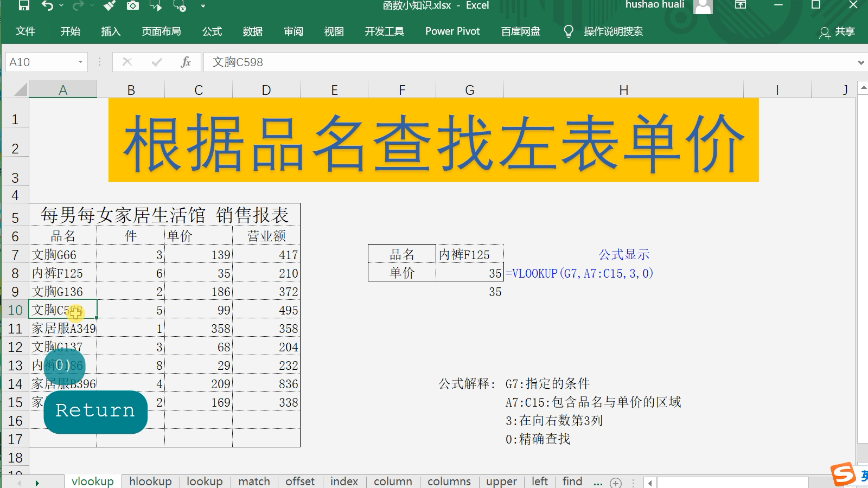
Task: Click cell A8 内裤F125
Action: [63, 273]
